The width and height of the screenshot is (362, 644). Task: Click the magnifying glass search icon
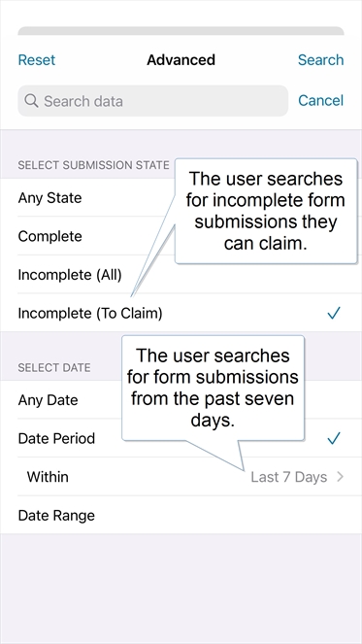coord(31,101)
